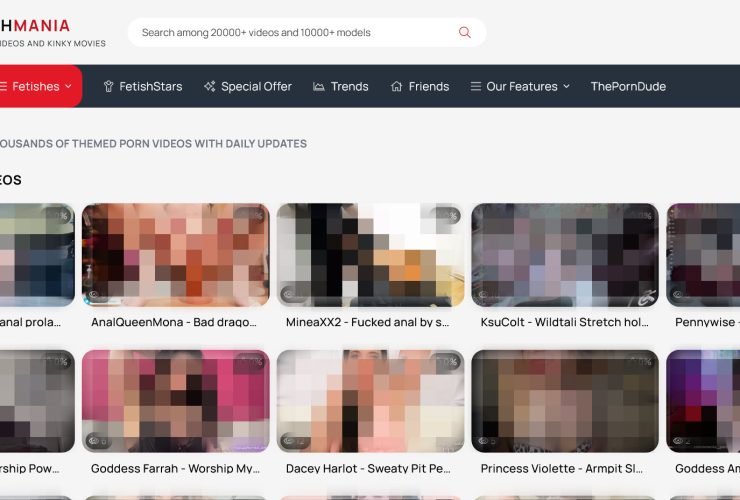Screen dimensions: 740x500
Task: Click the views eye icon on Goddess Farrah thumbnail
Action: coord(95,440)
